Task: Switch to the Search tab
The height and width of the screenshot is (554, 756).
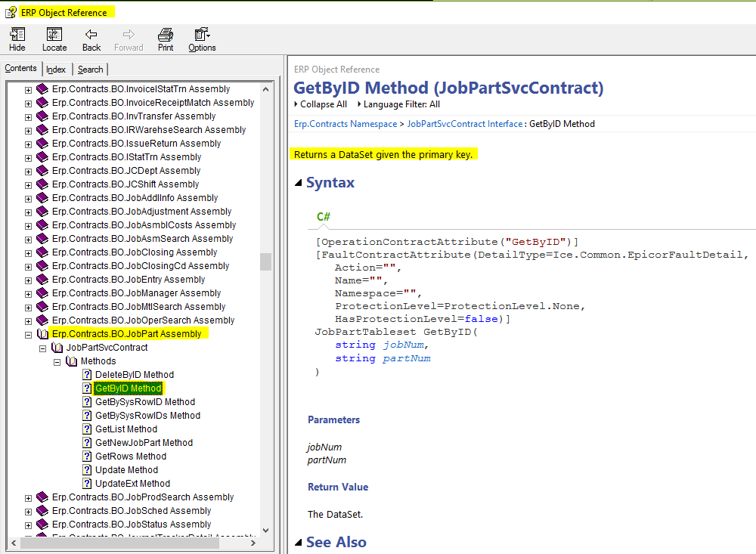Action: pyautogui.click(x=90, y=70)
